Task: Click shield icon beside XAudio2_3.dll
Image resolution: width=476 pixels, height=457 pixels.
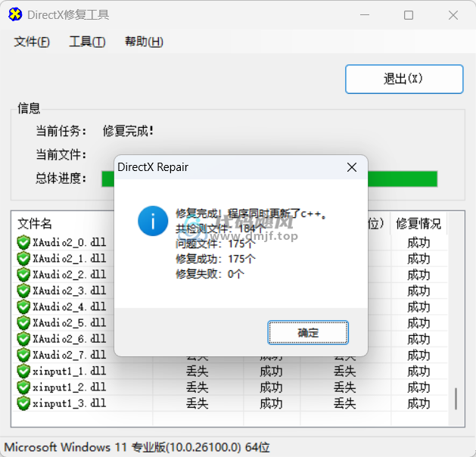Action: coord(23,291)
